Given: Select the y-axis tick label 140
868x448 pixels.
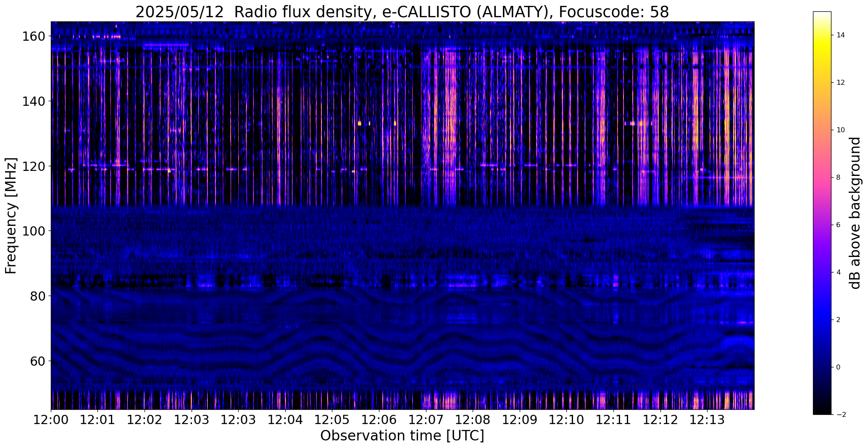Looking at the screenshot, I should coord(34,101).
